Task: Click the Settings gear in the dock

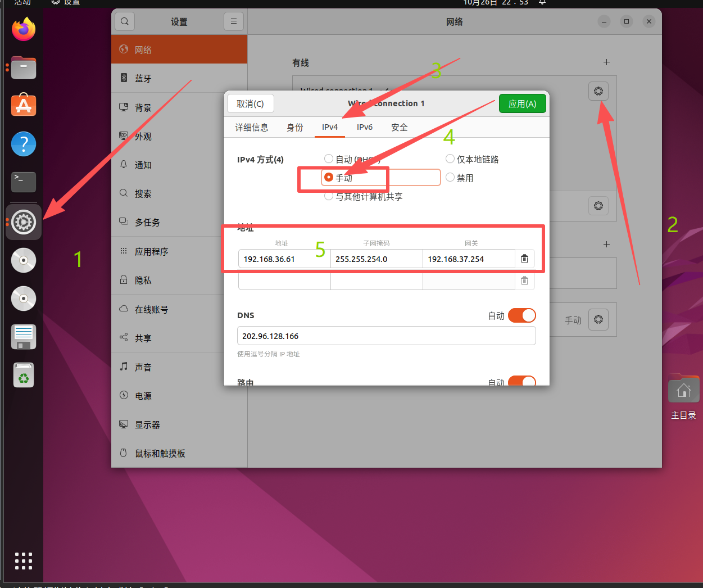Action: pos(24,222)
